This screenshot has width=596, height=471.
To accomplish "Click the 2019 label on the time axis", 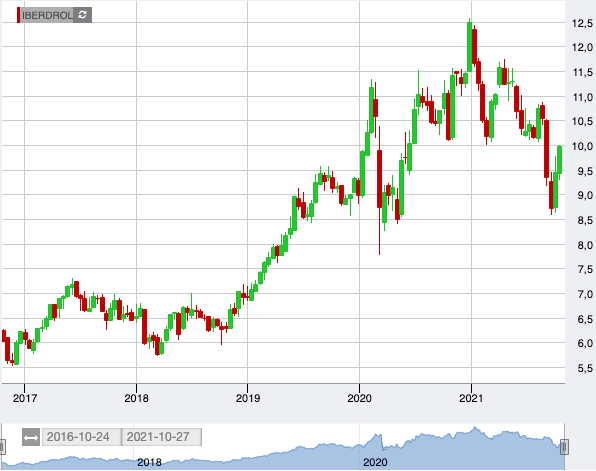I will click(248, 398).
